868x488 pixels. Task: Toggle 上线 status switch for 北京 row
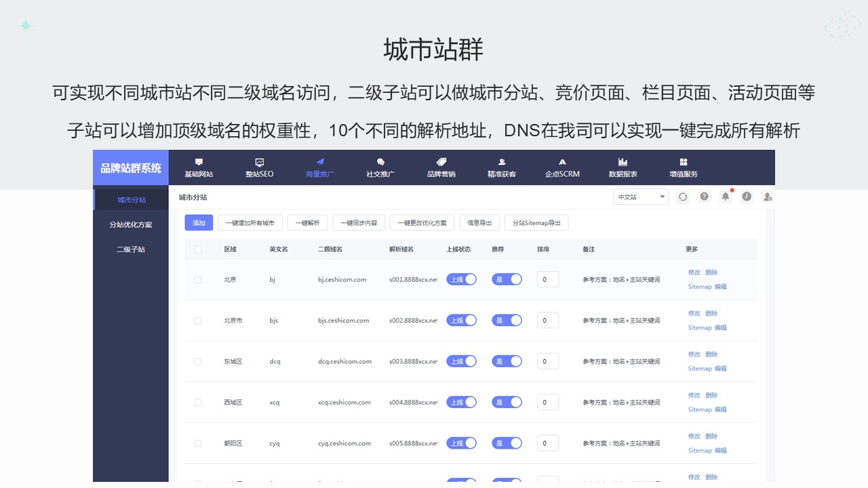pos(461,279)
